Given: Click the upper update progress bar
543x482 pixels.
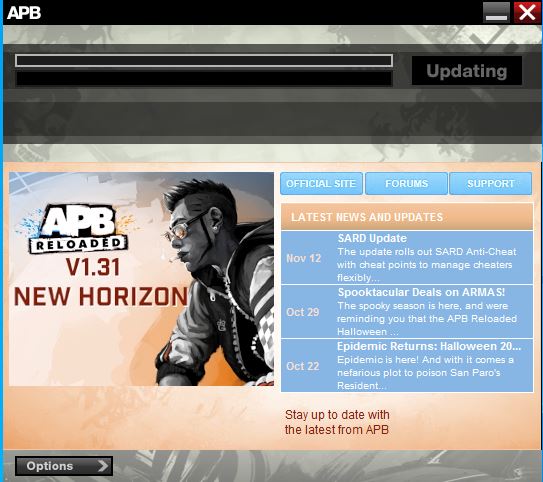Looking at the screenshot, I should click(x=204, y=61).
